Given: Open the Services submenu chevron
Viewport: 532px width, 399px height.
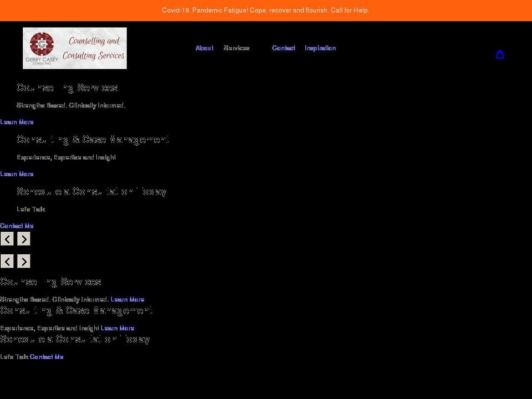Looking at the screenshot, I should coord(253,48).
